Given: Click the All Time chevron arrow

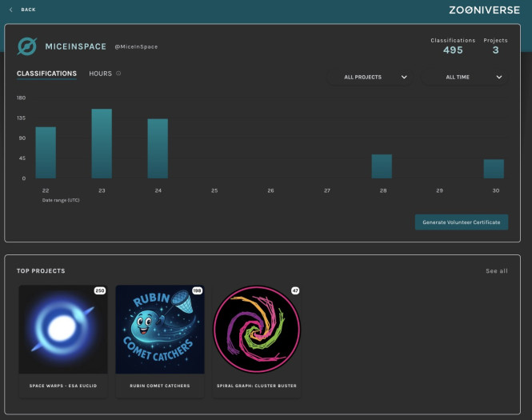Looking at the screenshot, I should [x=499, y=77].
